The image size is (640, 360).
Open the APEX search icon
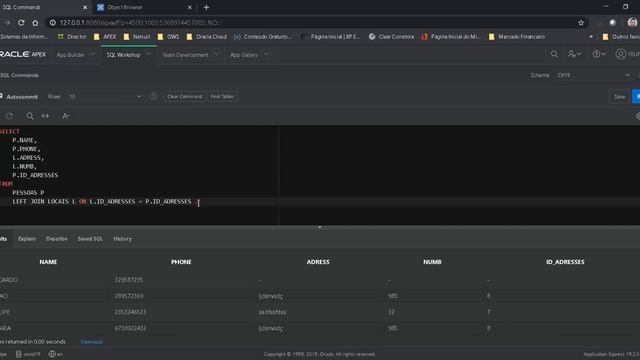tap(554, 54)
